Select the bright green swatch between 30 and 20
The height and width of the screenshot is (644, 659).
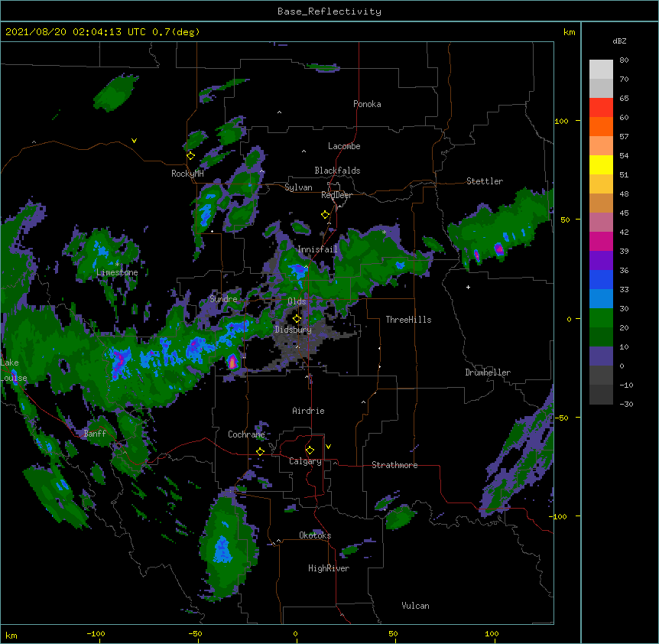(x=601, y=318)
